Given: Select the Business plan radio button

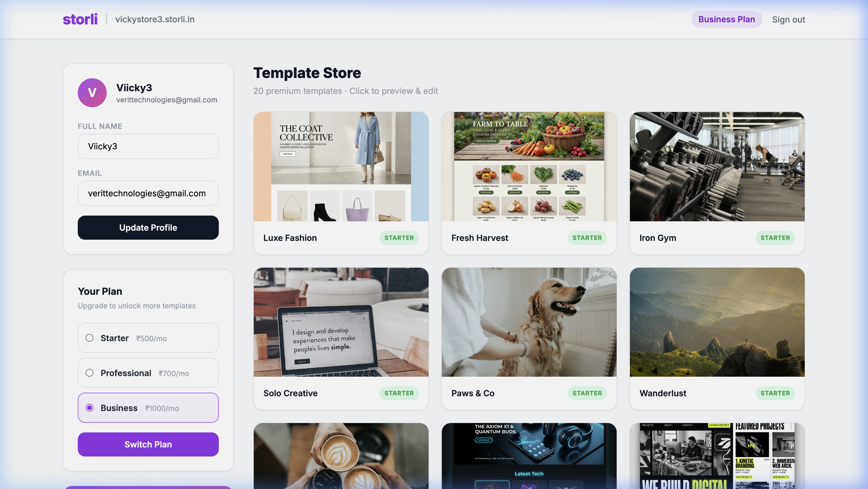Looking at the screenshot, I should click(89, 408).
